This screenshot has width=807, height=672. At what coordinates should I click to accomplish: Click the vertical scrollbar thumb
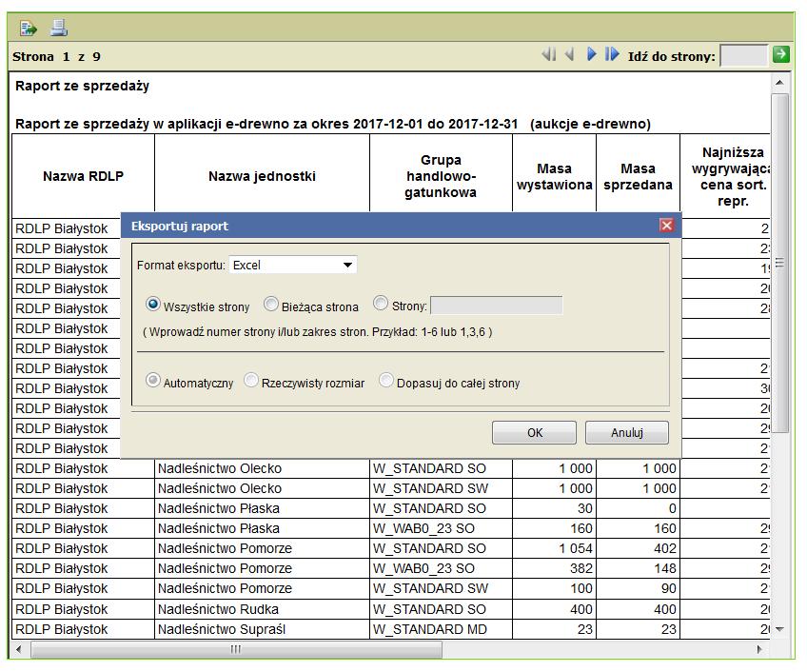pyautogui.click(x=779, y=263)
